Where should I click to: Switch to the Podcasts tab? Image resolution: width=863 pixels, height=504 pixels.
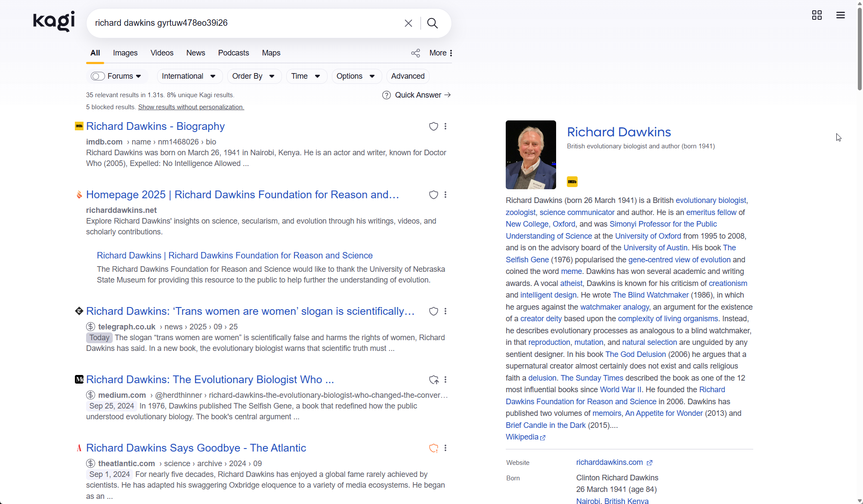(233, 53)
